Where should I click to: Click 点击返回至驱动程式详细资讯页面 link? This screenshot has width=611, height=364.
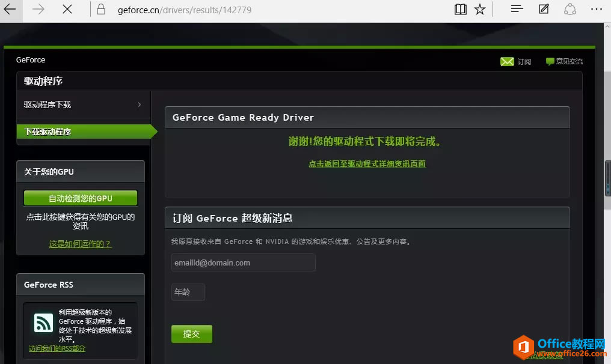367,164
